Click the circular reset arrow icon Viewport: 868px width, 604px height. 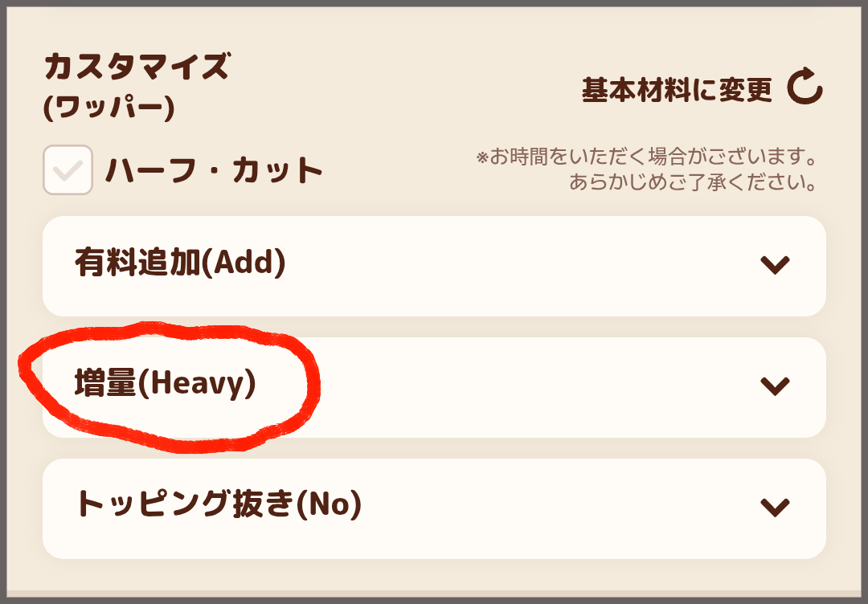[805, 88]
